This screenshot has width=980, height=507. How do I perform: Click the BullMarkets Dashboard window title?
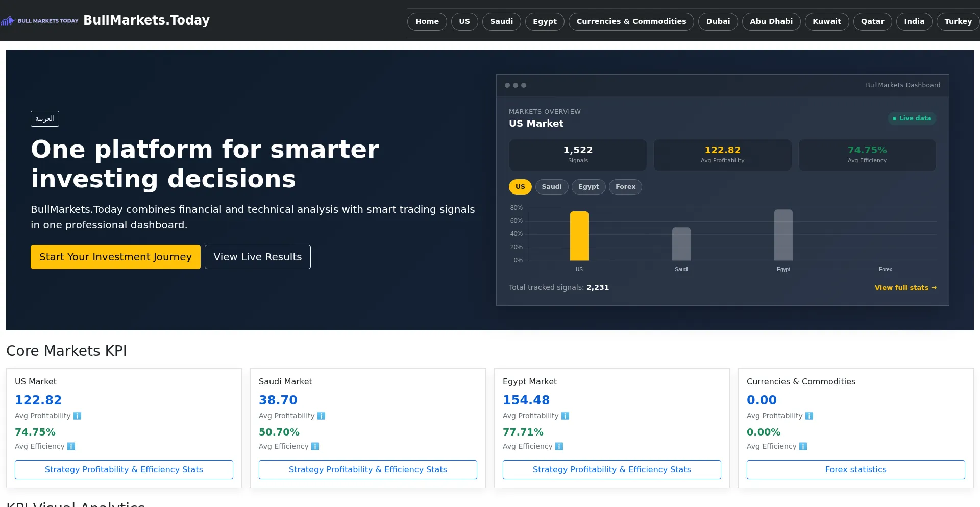pyautogui.click(x=903, y=85)
